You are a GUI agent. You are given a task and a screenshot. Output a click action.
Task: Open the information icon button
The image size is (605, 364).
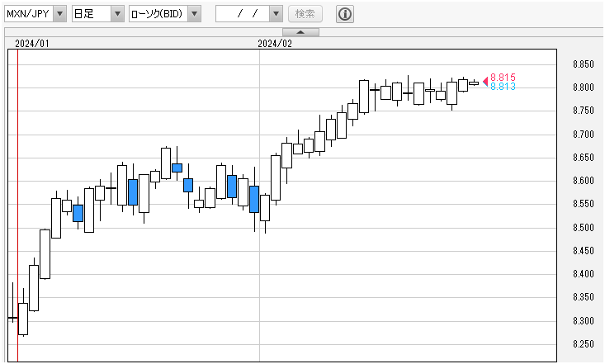tap(344, 14)
